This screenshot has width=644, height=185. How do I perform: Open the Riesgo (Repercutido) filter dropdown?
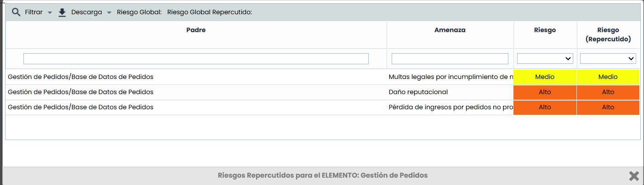pyautogui.click(x=608, y=58)
